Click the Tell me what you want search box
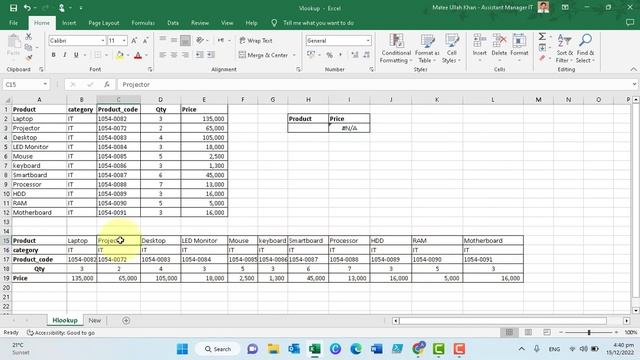Screen dimensions: 640x360 (318, 23)
